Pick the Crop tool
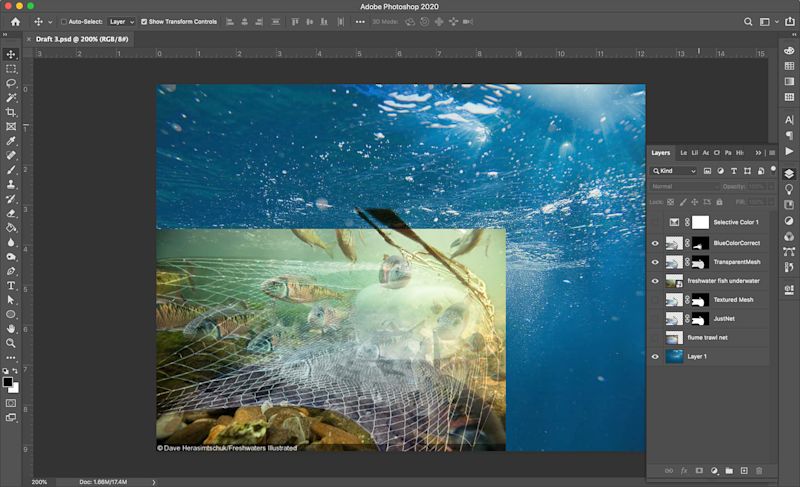The height and width of the screenshot is (487, 800). point(11,112)
